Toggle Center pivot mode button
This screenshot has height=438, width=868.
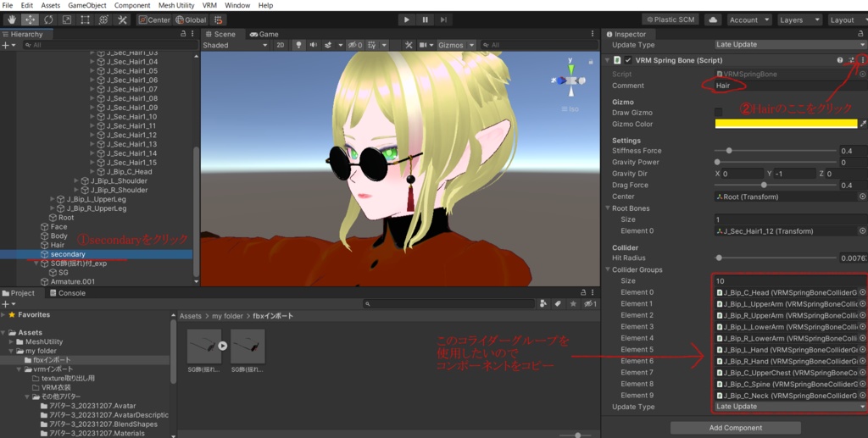point(154,20)
